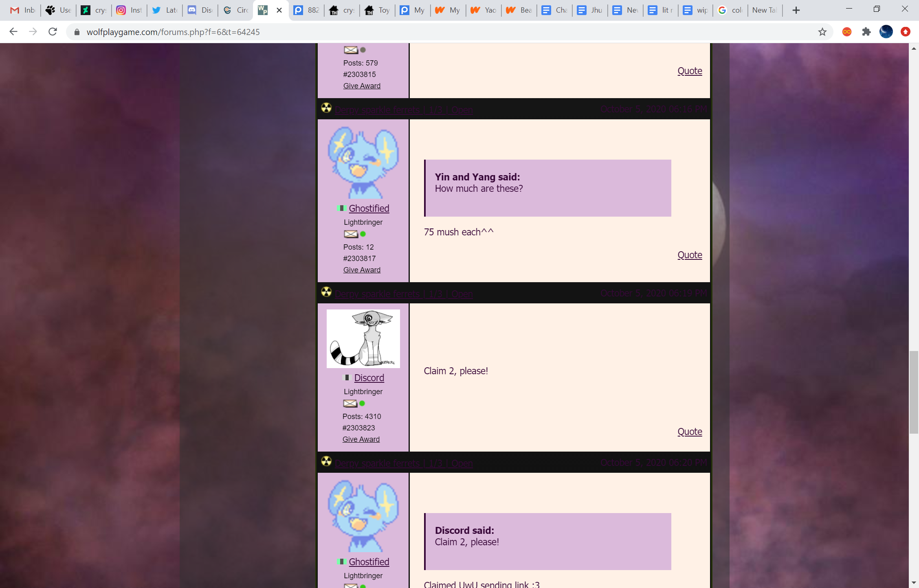919x588 pixels.
Task: Click the site lock security icon
Action: click(x=77, y=32)
